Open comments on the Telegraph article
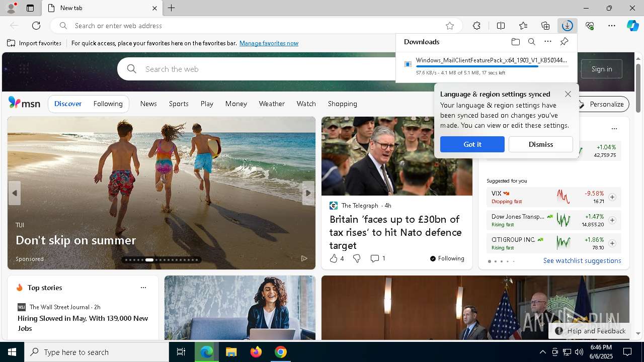Viewport: 644px width, 362px height. 378,258
